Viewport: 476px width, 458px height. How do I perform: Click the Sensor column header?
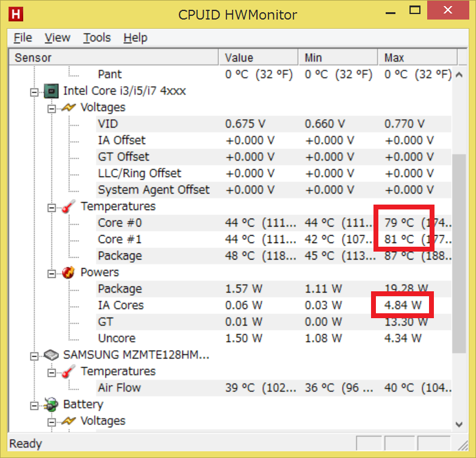[x=114, y=57]
